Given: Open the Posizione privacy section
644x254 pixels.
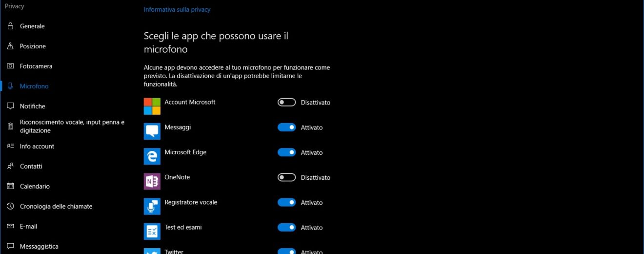Looking at the screenshot, I should (33, 46).
